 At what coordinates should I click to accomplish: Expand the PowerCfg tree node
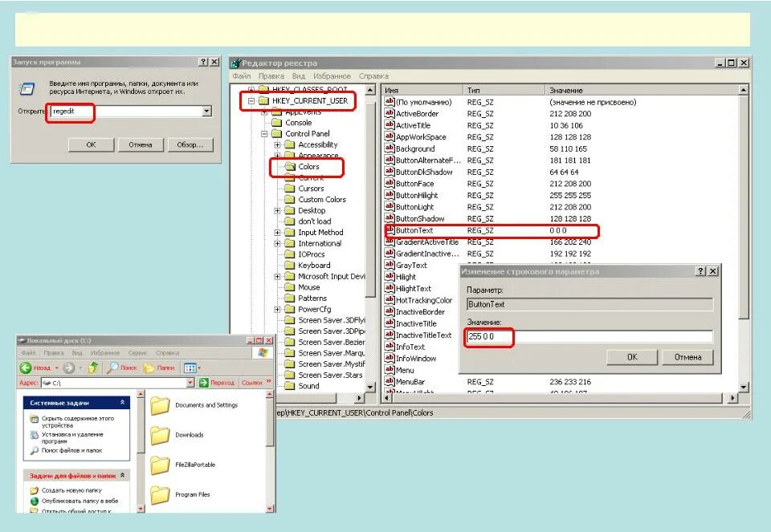277,310
